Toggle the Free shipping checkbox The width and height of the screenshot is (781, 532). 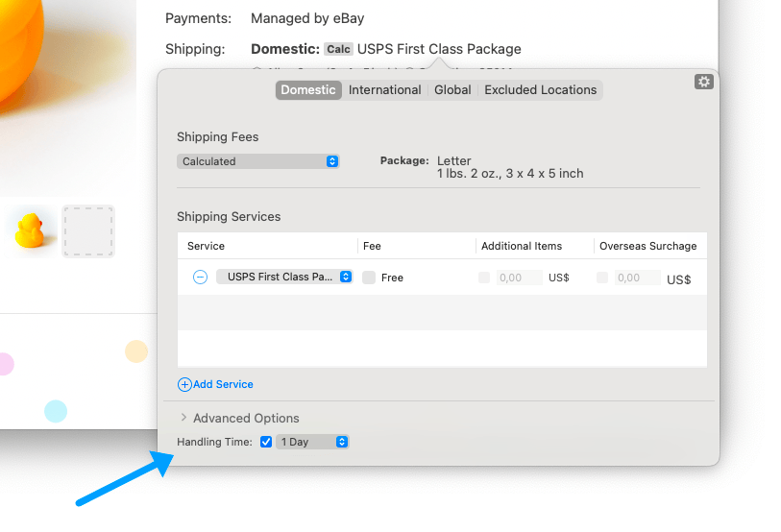coord(369,278)
